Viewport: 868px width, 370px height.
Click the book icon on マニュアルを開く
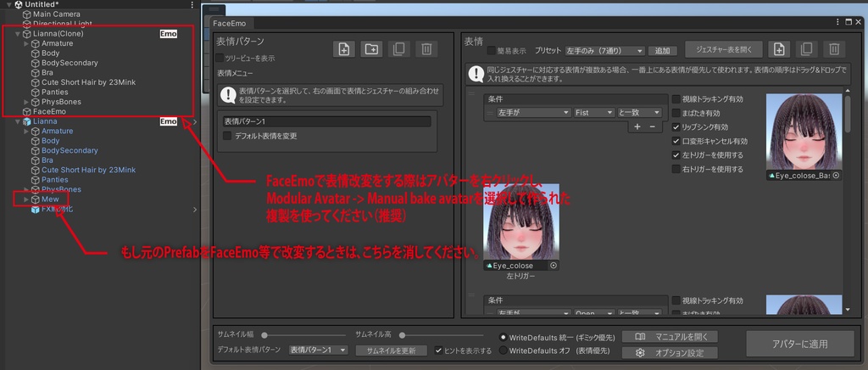click(x=641, y=337)
